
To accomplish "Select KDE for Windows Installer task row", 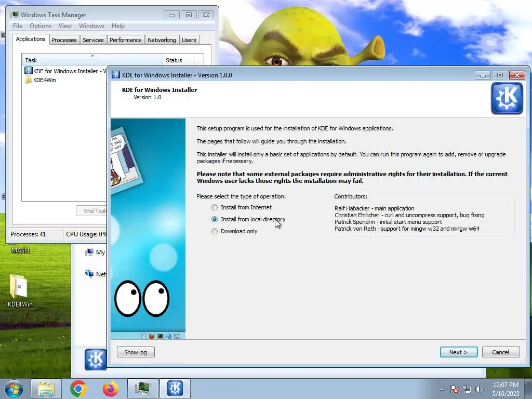I will 65,71.
